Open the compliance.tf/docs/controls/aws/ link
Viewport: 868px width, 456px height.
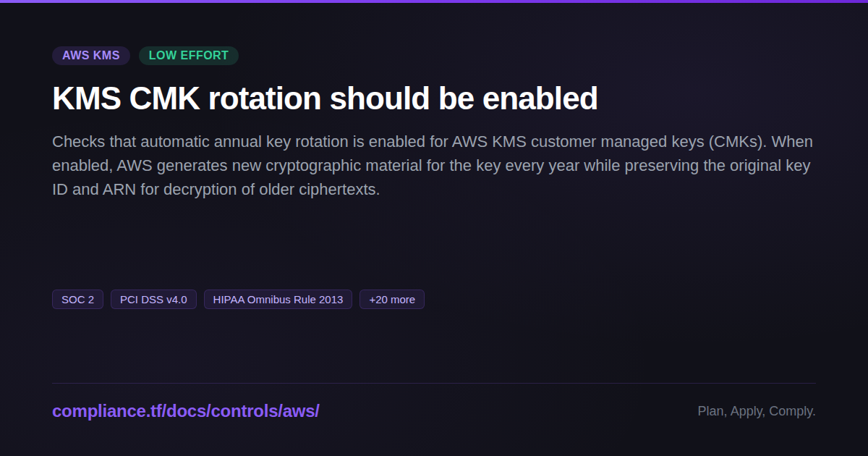(x=186, y=411)
